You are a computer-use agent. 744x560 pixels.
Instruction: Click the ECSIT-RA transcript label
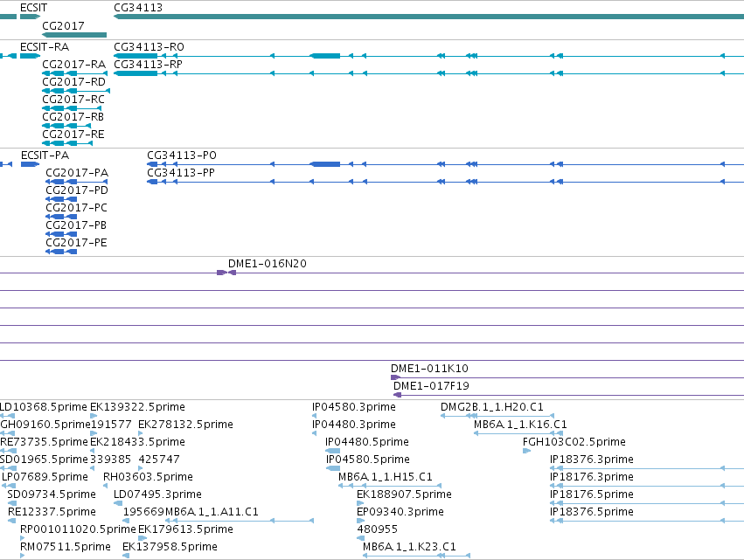click(44, 47)
